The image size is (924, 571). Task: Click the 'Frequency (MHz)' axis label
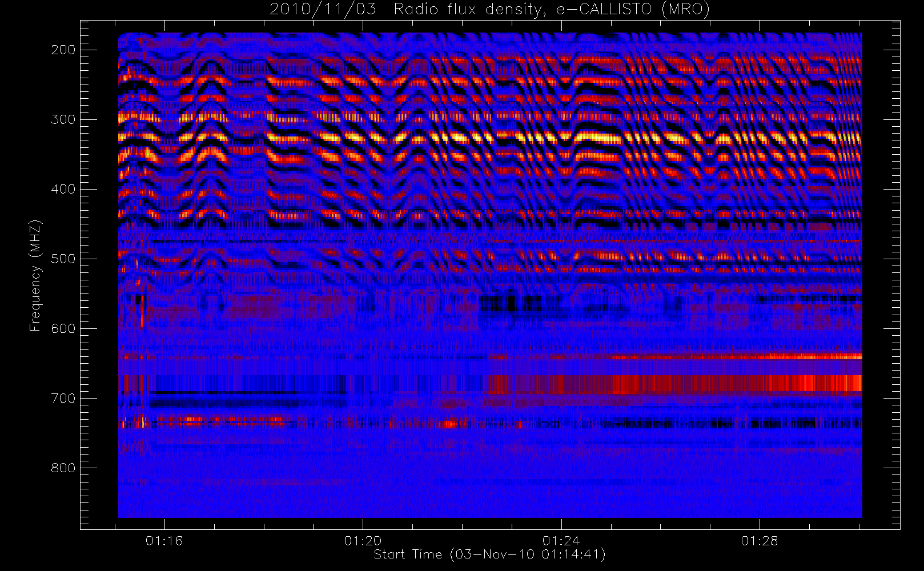click(35, 275)
